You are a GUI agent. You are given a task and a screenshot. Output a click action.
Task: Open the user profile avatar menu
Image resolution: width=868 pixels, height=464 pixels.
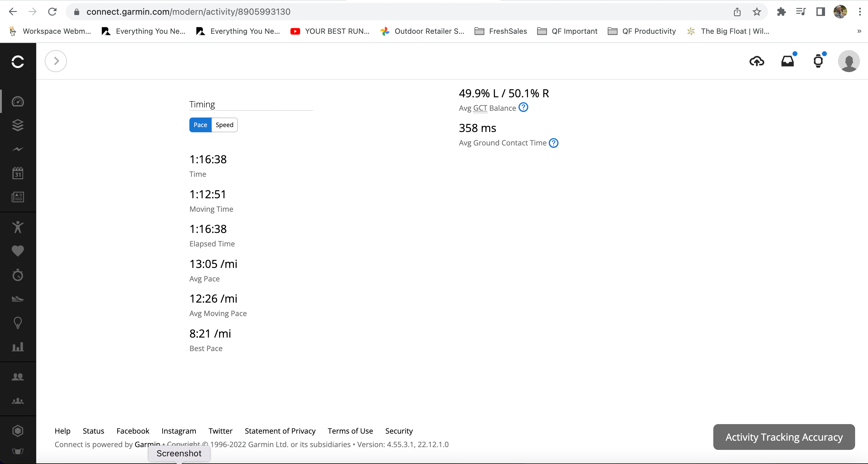pos(848,61)
